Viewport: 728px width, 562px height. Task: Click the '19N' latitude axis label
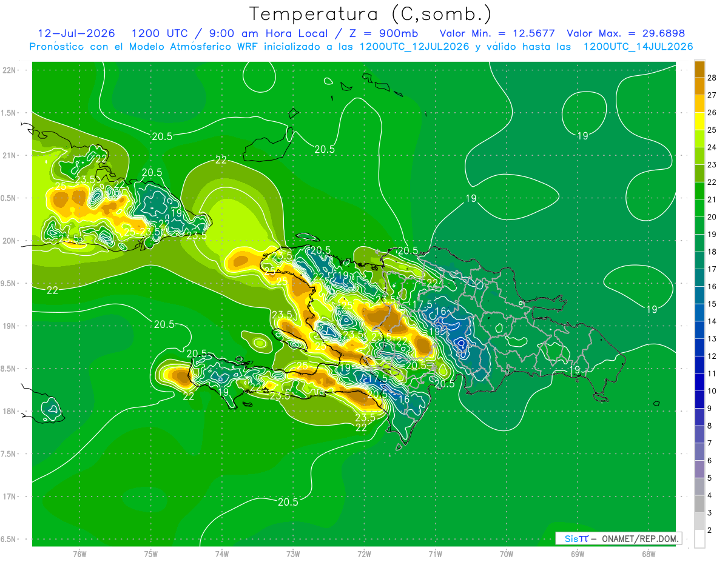coord(10,326)
